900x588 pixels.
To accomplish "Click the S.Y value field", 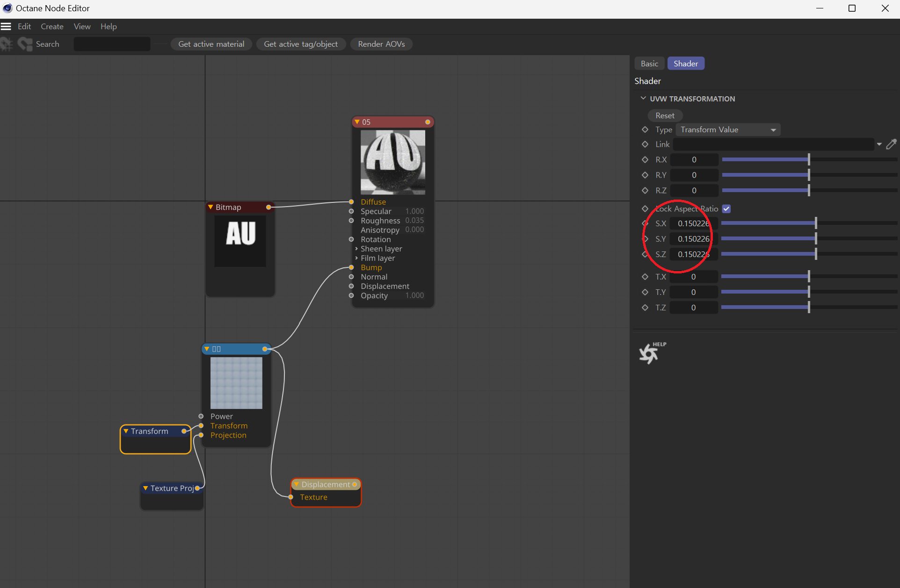I will (x=694, y=239).
